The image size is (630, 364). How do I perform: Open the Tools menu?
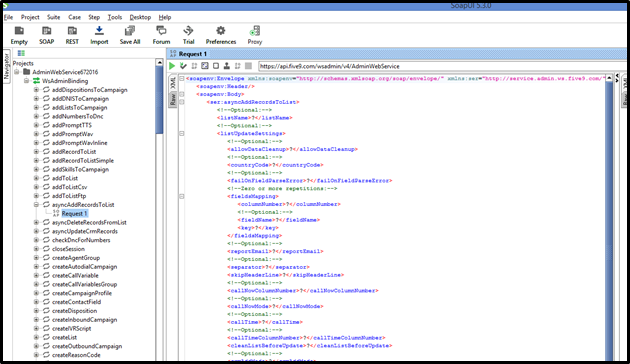[115, 17]
